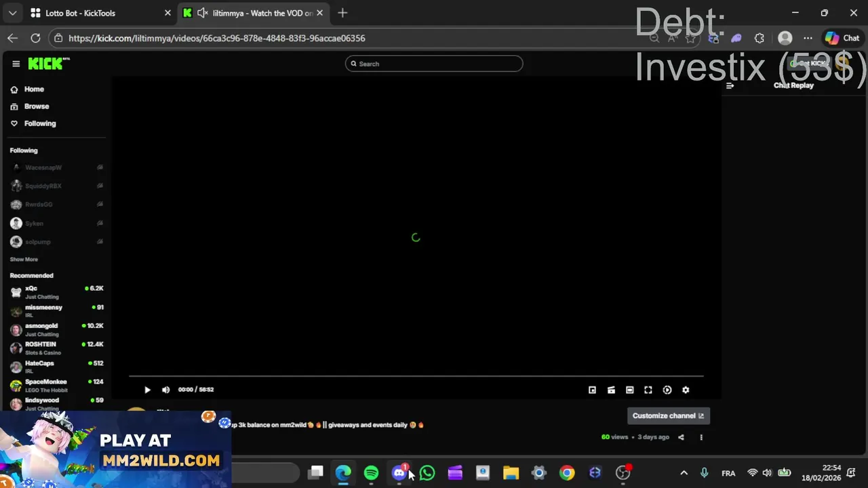868x488 pixels.
Task: Open Task View on the taskbar
Action: (315, 473)
